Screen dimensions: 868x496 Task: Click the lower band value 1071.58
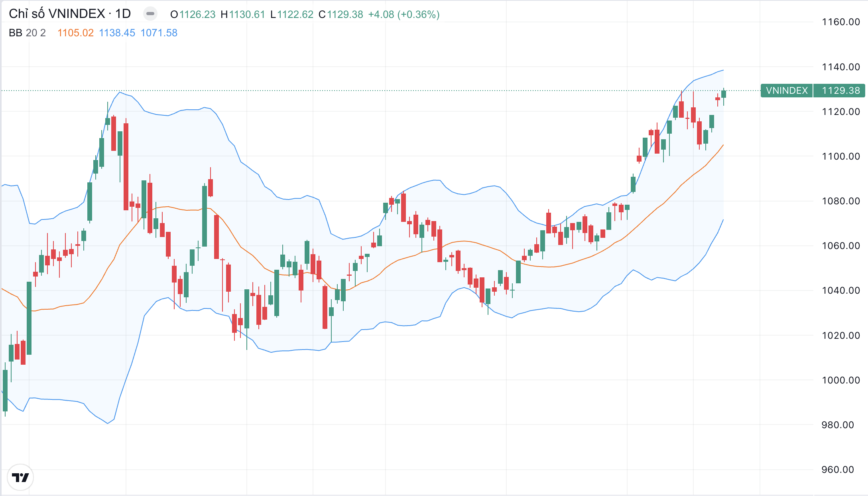point(159,33)
